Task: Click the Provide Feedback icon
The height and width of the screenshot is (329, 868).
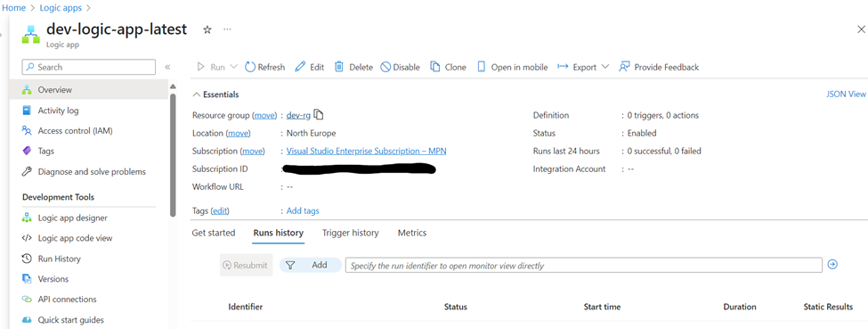Action: [624, 67]
